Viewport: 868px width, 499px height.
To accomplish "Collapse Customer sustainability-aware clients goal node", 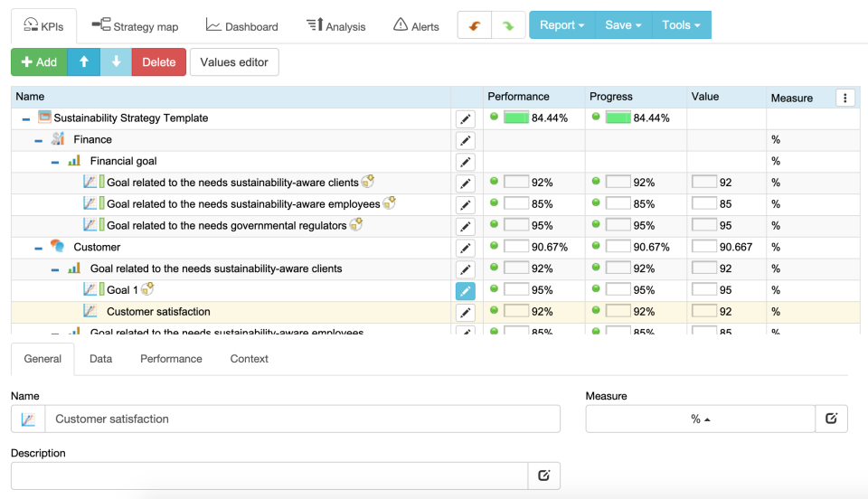I will pos(55,270).
